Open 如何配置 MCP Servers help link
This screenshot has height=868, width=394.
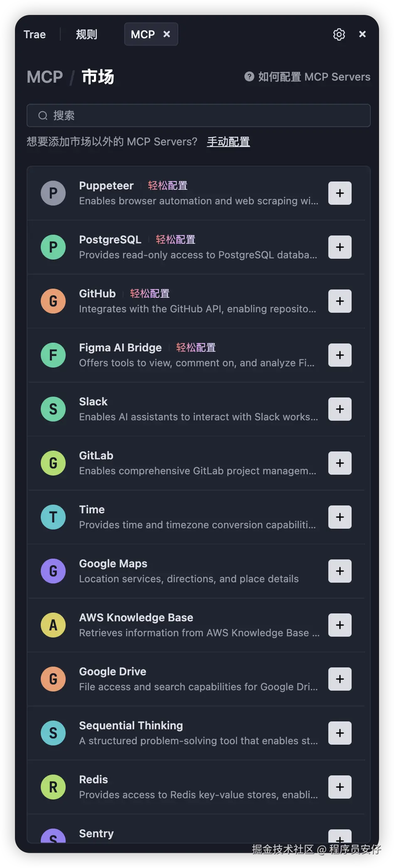pos(308,77)
